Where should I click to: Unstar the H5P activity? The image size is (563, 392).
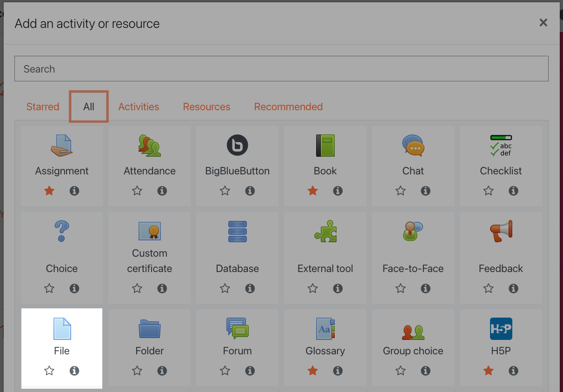coord(489,371)
